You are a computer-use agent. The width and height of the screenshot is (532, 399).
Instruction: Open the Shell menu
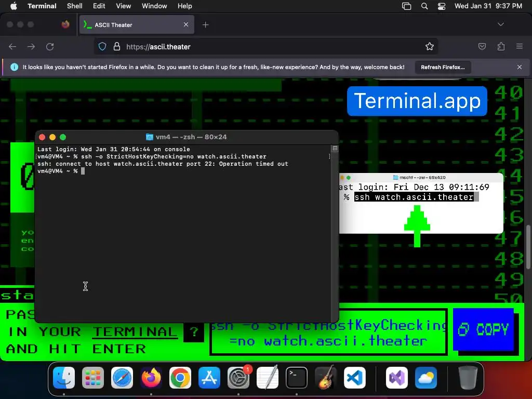(74, 6)
